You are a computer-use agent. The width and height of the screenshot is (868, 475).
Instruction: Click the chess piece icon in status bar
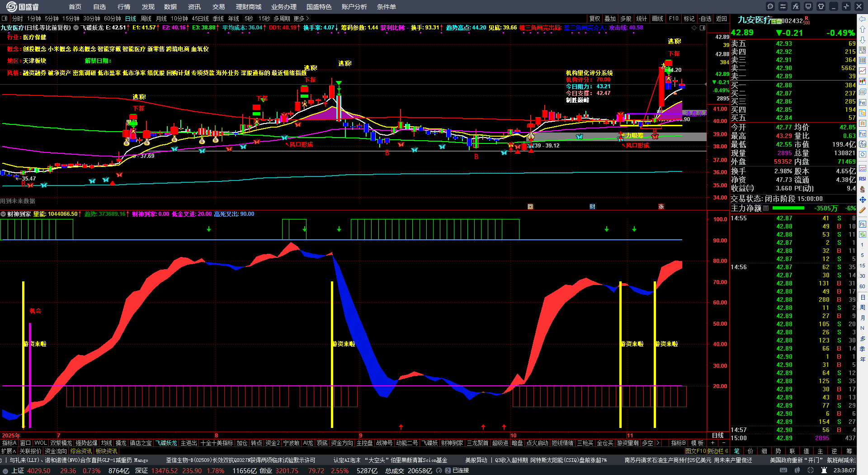(x=824, y=470)
